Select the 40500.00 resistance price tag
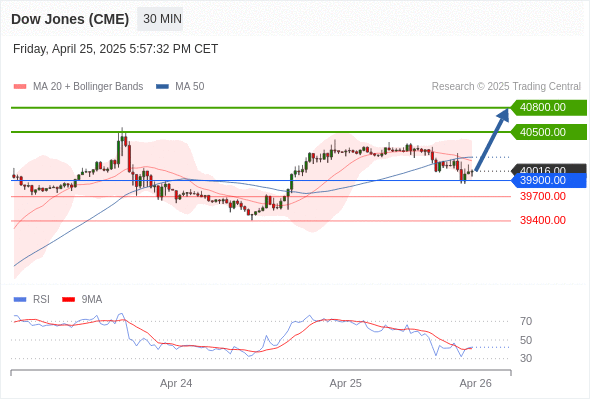Screen dimensions: 590x400 549,132
